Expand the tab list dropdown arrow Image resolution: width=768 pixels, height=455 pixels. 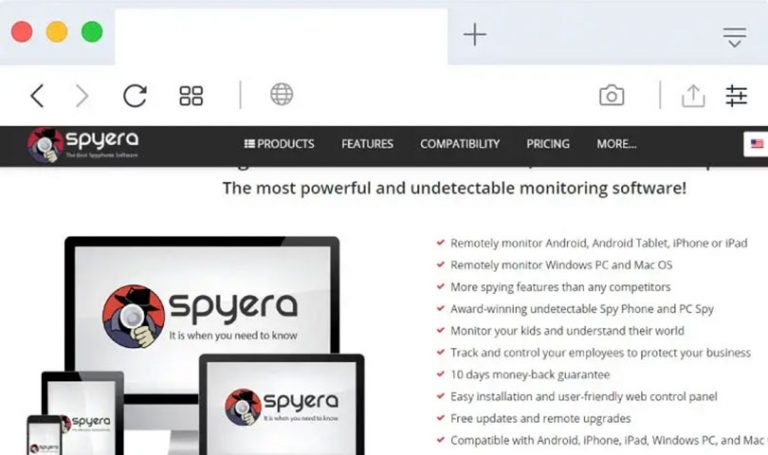(734, 37)
